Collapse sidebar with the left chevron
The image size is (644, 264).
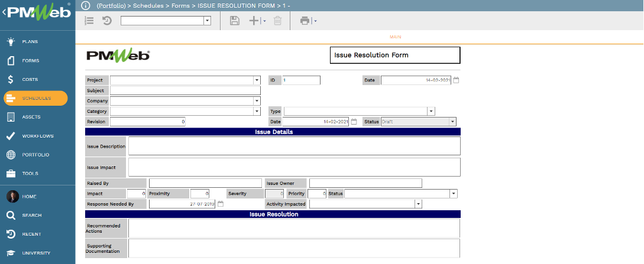4,12
